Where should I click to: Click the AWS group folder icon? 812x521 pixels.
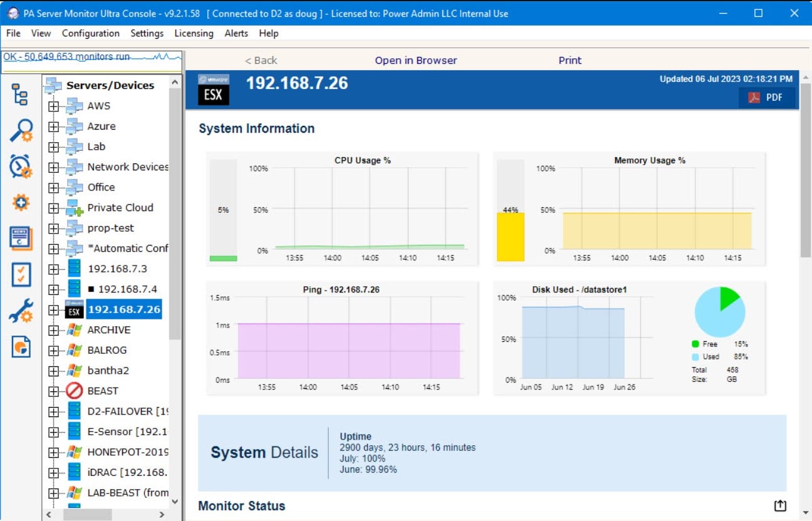[75, 106]
